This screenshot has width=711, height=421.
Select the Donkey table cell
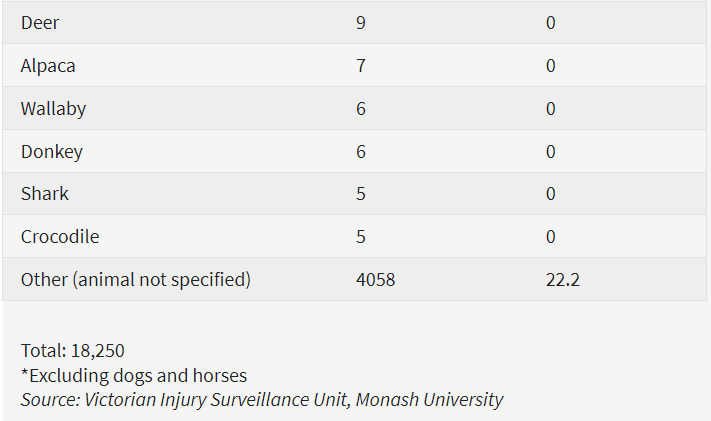[x=51, y=152]
